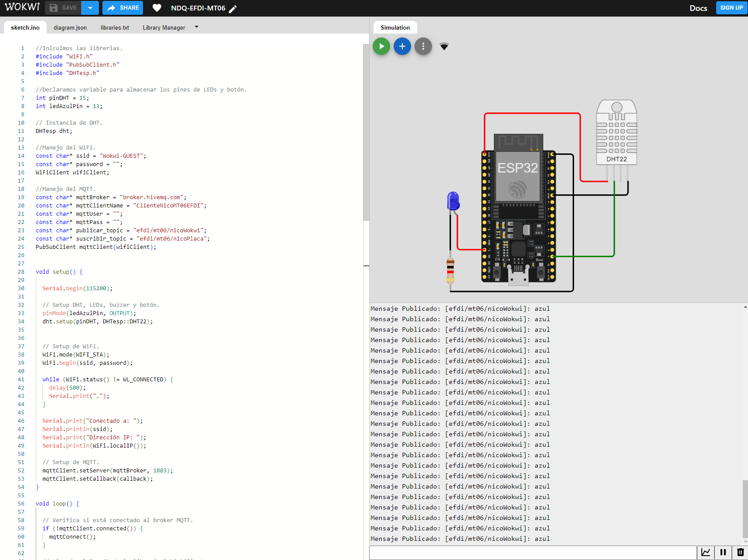The width and height of the screenshot is (748, 560).
Task: Open the diagram.json tab
Action: [x=70, y=27]
